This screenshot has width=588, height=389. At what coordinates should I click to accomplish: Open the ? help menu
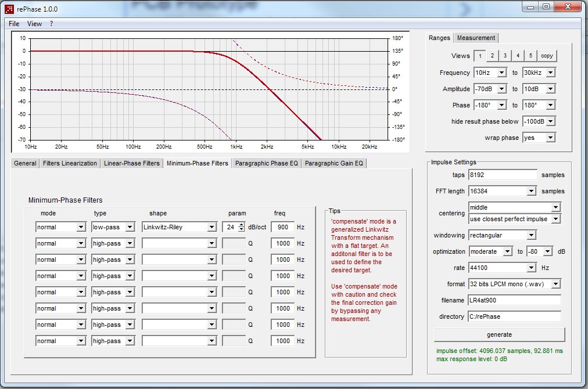click(51, 24)
